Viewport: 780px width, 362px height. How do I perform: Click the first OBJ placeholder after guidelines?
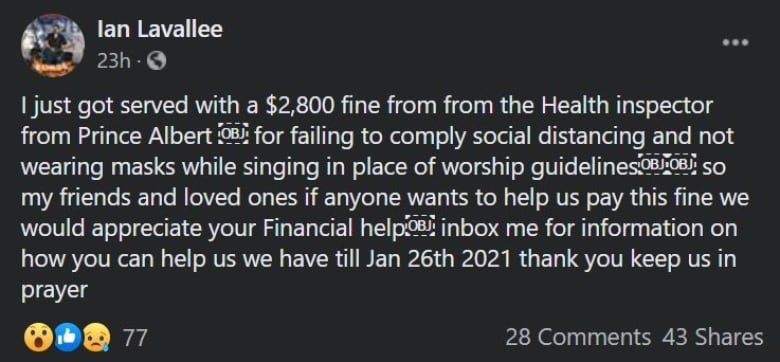(652, 167)
